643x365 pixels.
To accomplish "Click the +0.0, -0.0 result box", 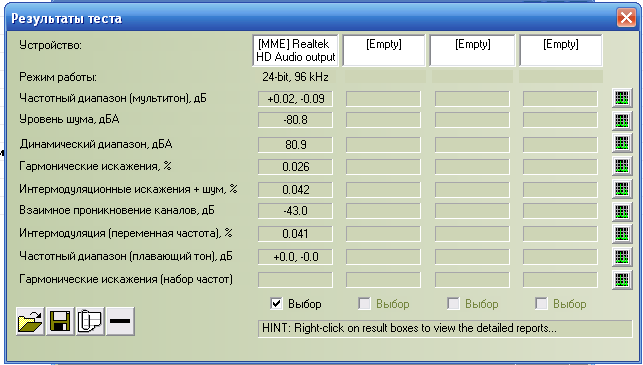I will 295,257.
